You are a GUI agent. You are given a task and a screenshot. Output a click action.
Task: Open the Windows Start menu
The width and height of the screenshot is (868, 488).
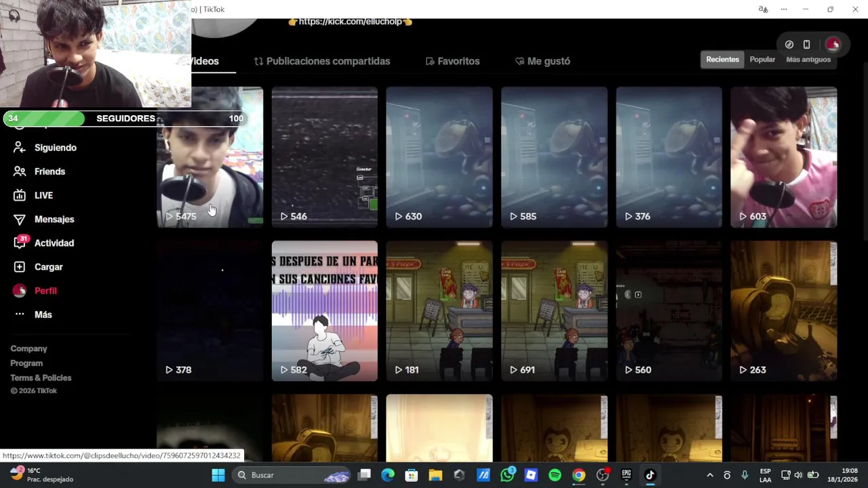pyautogui.click(x=218, y=475)
